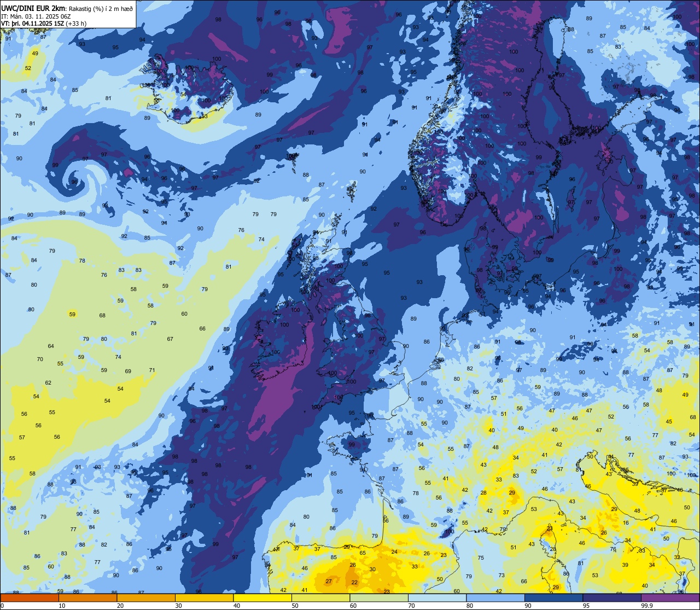Click the 10–20% orange legend swatch
Viewport: 700px width, 610px height.
click(x=87, y=597)
